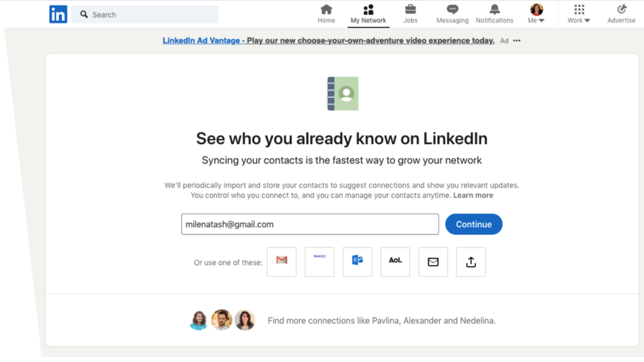
Task: Select the Gmail import icon
Action: [x=282, y=262]
